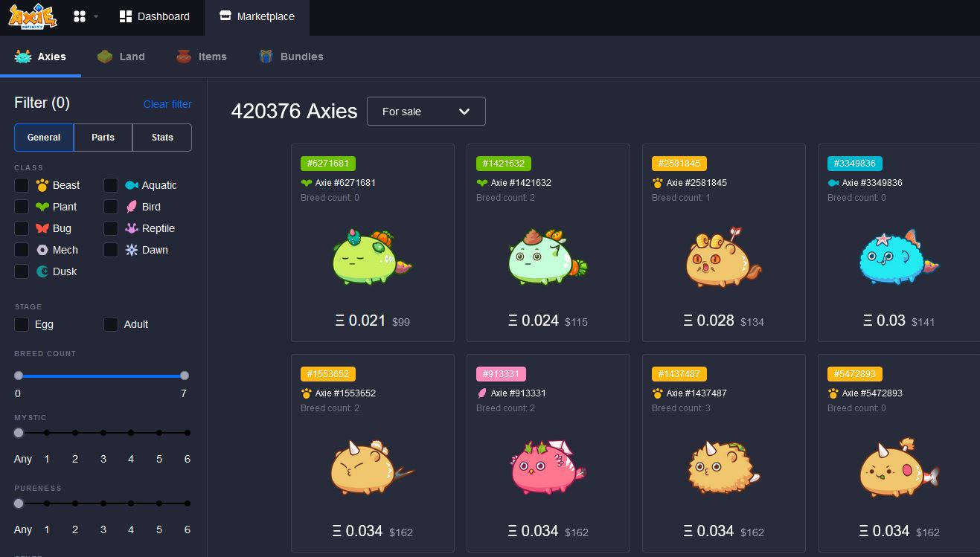980x557 pixels.
Task: Open the blue Axie #3349836 image
Action: point(899,257)
